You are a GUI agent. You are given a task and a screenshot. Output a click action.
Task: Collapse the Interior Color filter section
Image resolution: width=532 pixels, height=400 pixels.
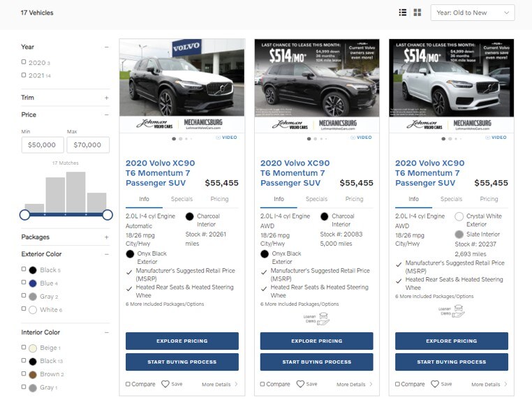[x=107, y=332]
